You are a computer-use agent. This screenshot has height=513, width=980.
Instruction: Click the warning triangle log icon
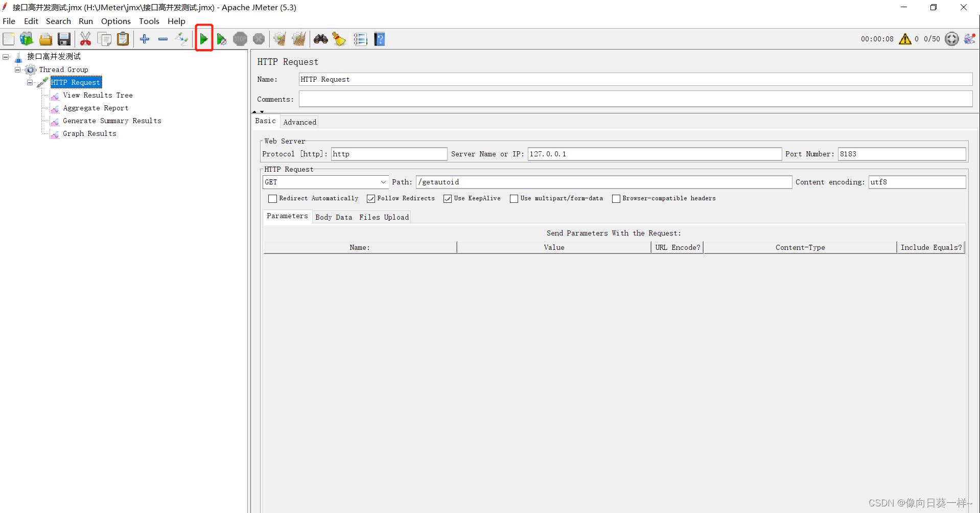[x=905, y=39]
